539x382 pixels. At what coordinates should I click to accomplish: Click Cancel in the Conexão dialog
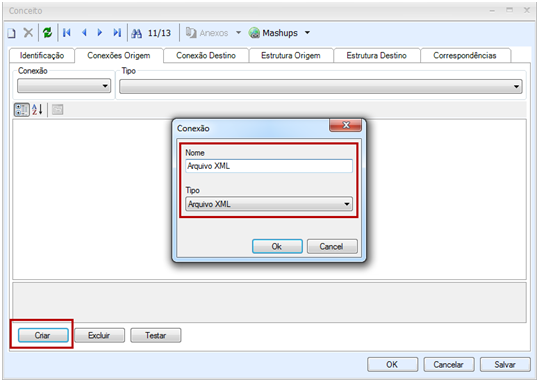(332, 247)
